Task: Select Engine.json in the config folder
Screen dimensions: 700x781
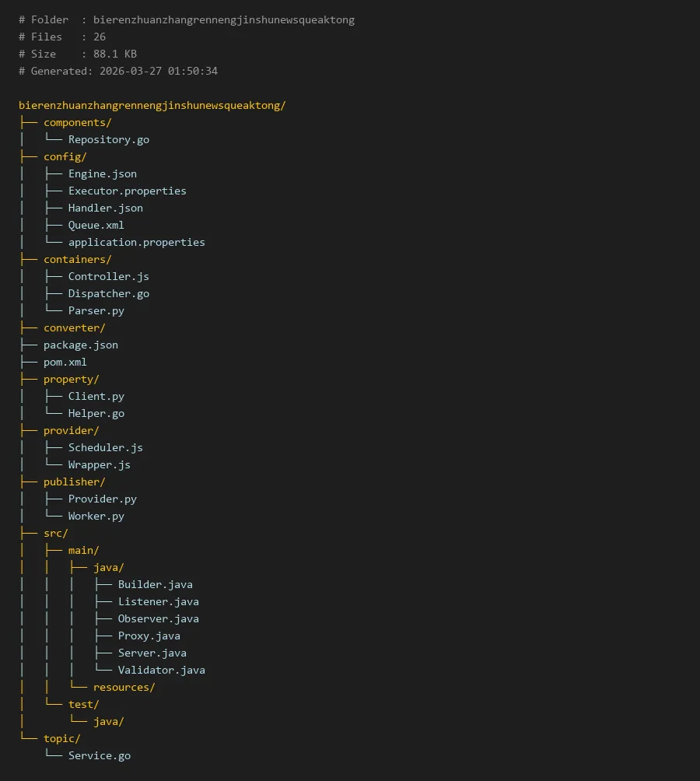Action: point(102,173)
